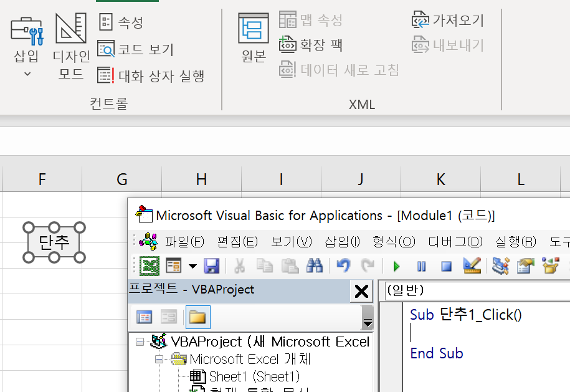Open the 편집(E) menu
The width and height of the screenshot is (570, 392).
(x=237, y=241)
